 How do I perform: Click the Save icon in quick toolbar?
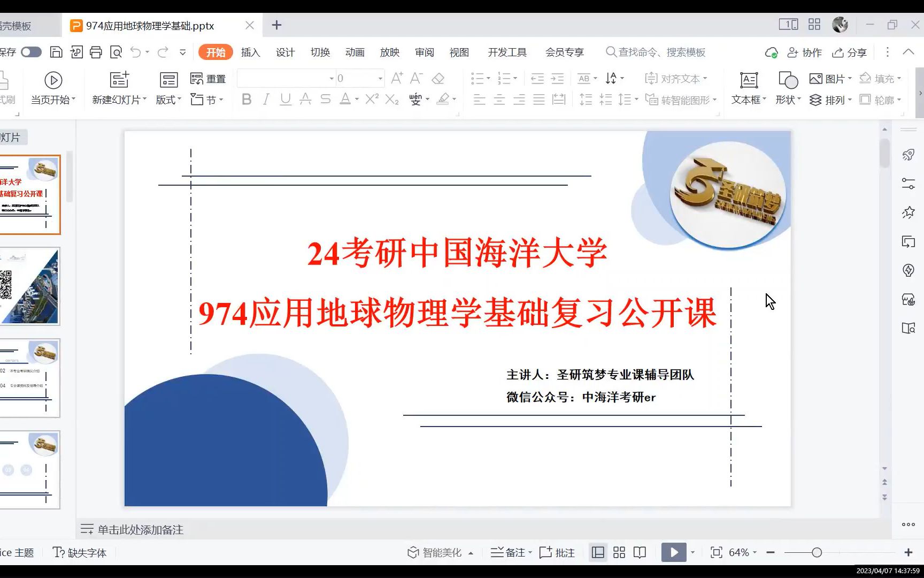click(56, 52)
